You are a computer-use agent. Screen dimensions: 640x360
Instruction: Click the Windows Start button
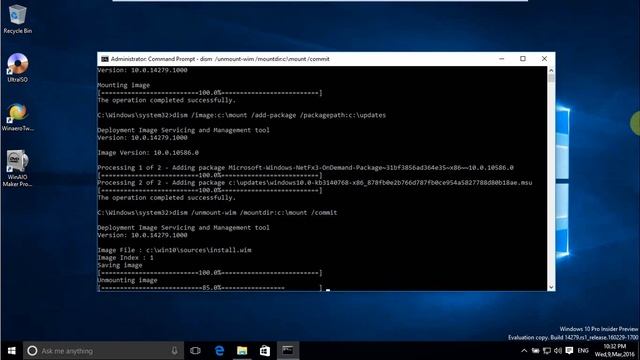point(11,351)
